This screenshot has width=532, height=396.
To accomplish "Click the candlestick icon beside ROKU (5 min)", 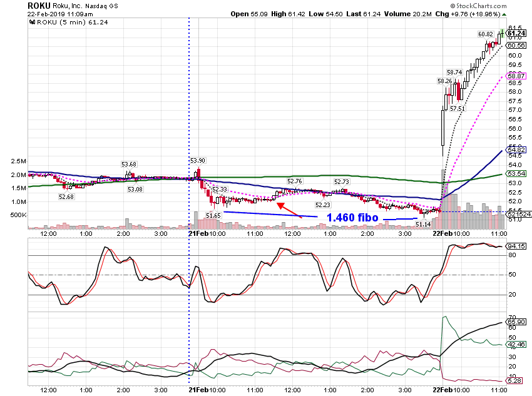I will [32, 23].
